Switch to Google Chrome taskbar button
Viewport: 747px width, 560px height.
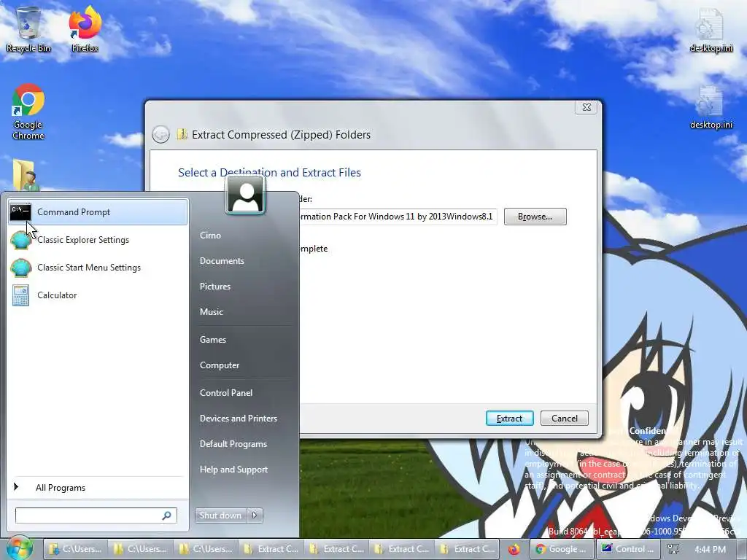[x=562, y=549]
